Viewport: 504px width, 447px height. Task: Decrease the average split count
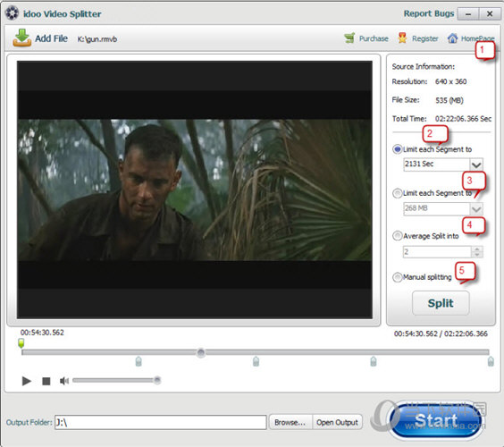(477, 255)
